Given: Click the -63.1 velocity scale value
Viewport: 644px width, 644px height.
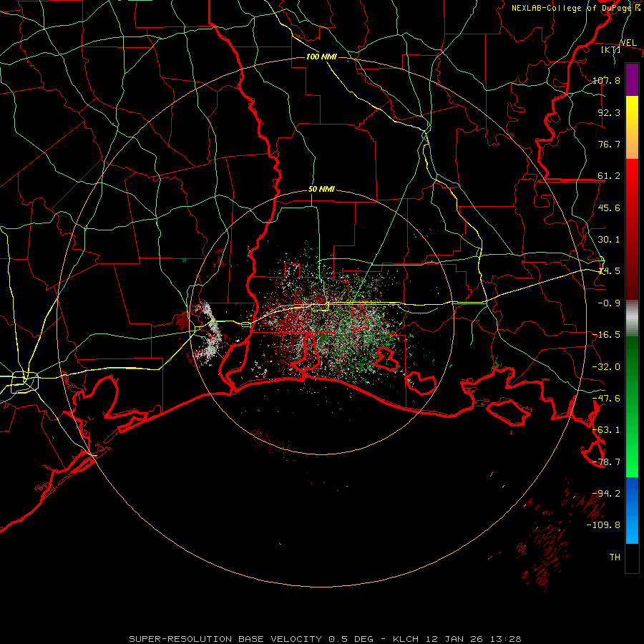Looking at the screenshot, I should pyautogui.click(x=606, y=430).
